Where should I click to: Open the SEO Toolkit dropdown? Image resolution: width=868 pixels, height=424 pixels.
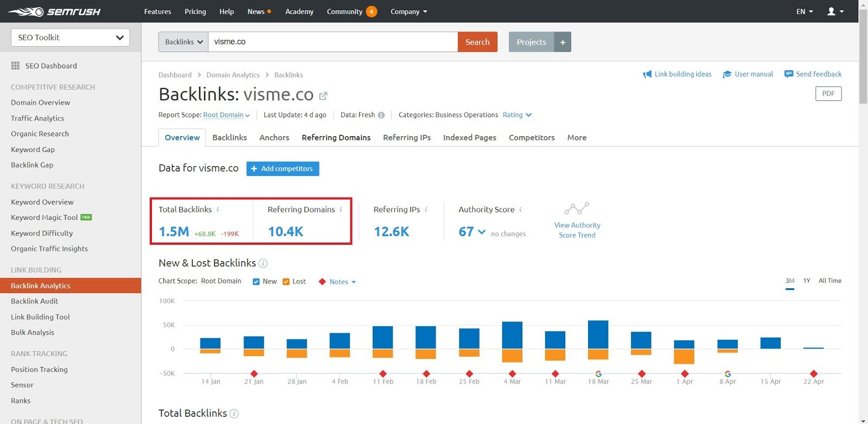[71, 37]
